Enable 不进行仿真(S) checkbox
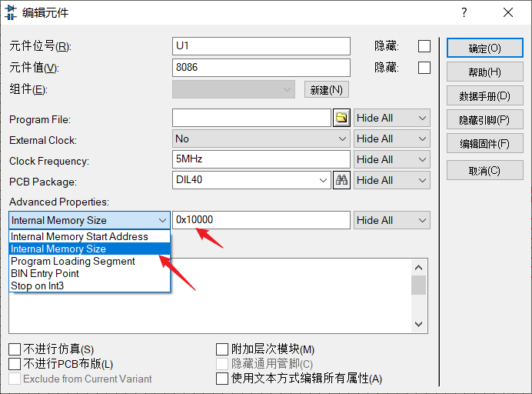This screenshot has width=532, height=394. point(15,349)
